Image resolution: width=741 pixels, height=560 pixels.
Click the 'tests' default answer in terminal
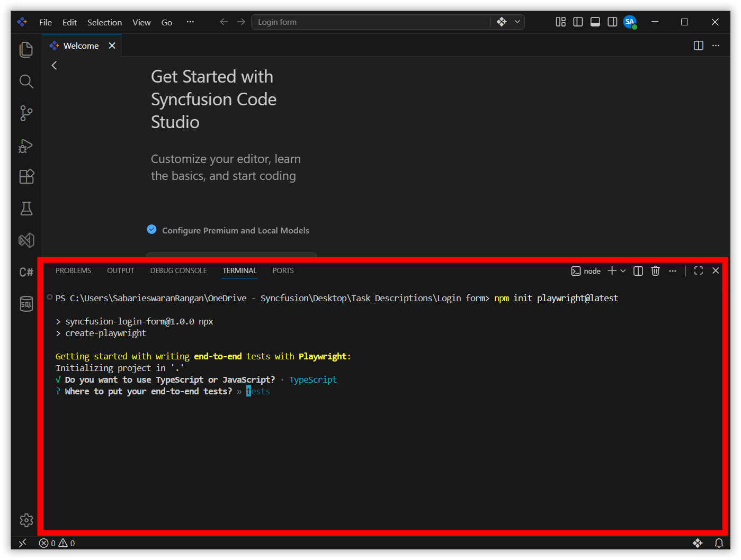[x=258, y=392]
